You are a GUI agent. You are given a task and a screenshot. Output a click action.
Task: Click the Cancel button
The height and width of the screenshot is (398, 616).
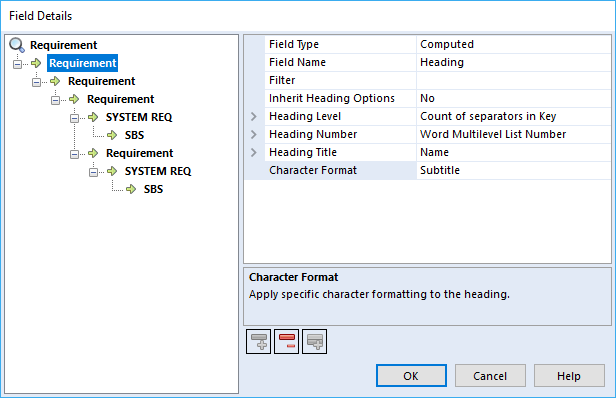490,376
